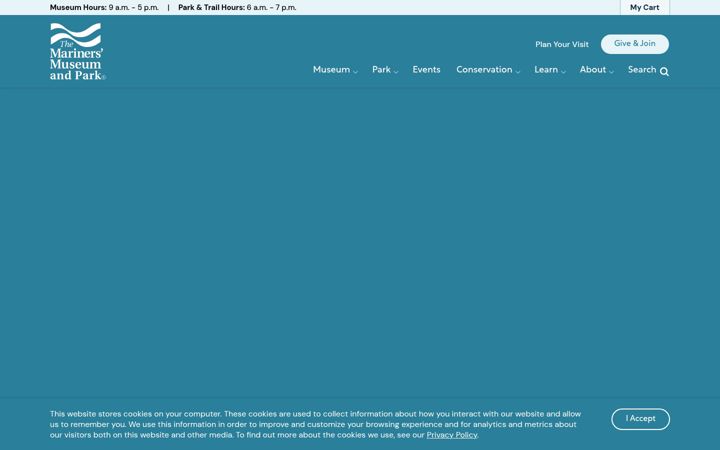Open the Museum navigation item
720x450 pixels.
pos(331,69)
